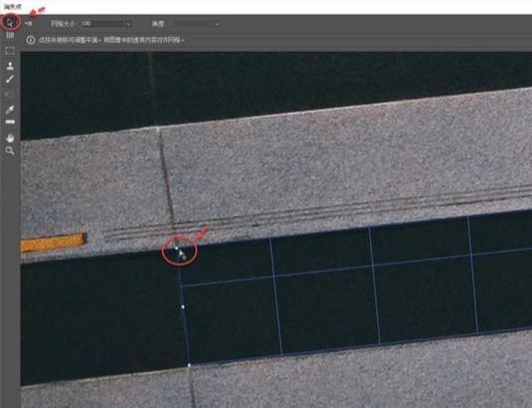Viewport: 532px width, 408px height.
Task: Select the Edit Plane arrow tool
Action: click(x=10, y=23)
